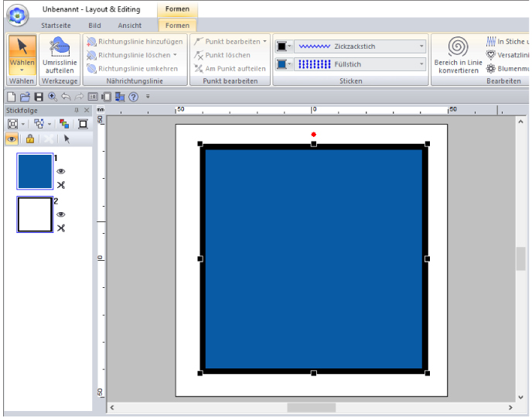Pin the Stickfolge panel
This screenshot has height=418, width=532.
click(77, 110)
